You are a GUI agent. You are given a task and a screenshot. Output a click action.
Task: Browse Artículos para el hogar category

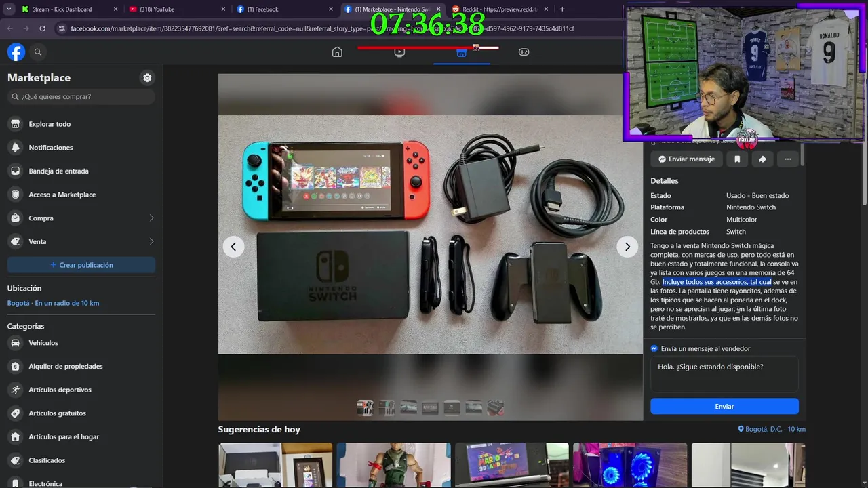tap(81, 437)
